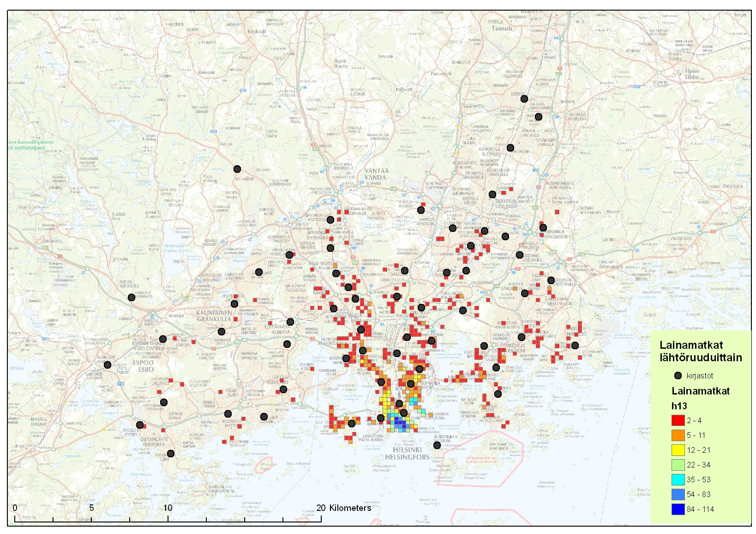The width and height of the screenshot is (756, 534).
Task: Click the library dot at Kauklahti
Action: [108, 365]
